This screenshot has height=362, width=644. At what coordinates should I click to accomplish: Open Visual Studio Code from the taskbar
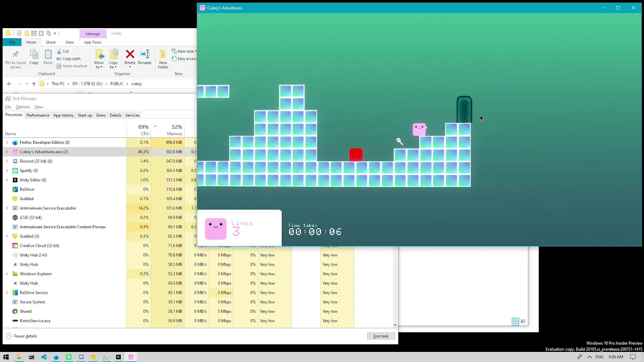(44, 357)
